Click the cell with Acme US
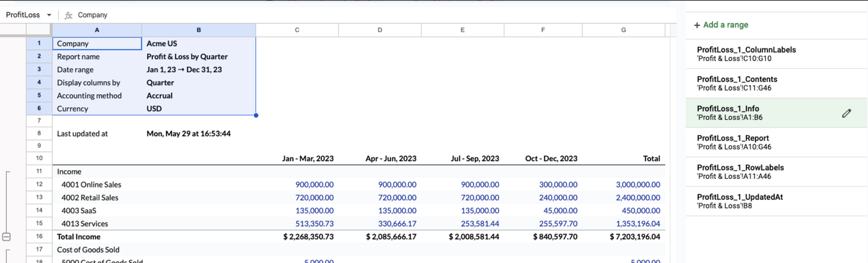The width and height of the screenshot is (868, 263). point(199,43)
